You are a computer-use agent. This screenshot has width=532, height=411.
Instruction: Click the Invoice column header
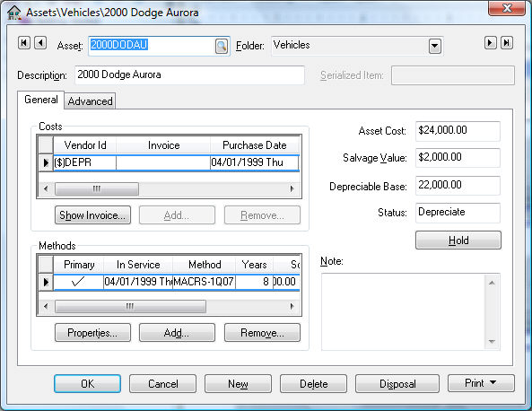pyautogui.click(x=163, y=145)
